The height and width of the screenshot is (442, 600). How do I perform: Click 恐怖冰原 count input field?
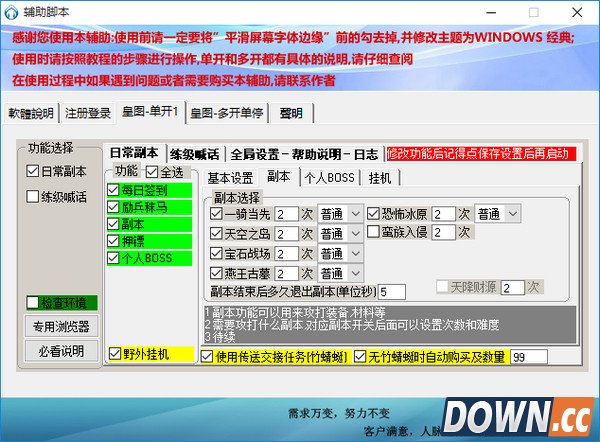click(443, 214)
